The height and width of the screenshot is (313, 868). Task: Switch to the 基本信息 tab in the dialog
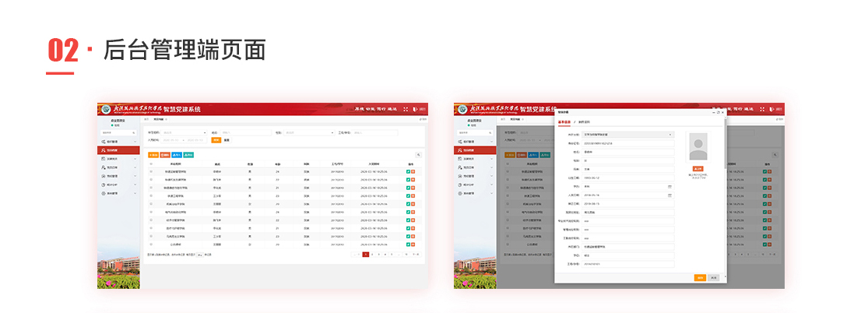click(x=564, y=123)
